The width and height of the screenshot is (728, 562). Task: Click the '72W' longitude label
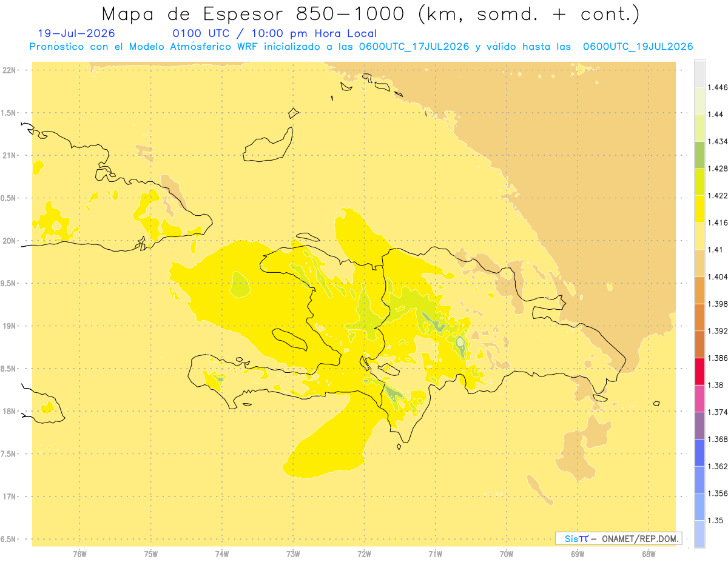364,554
